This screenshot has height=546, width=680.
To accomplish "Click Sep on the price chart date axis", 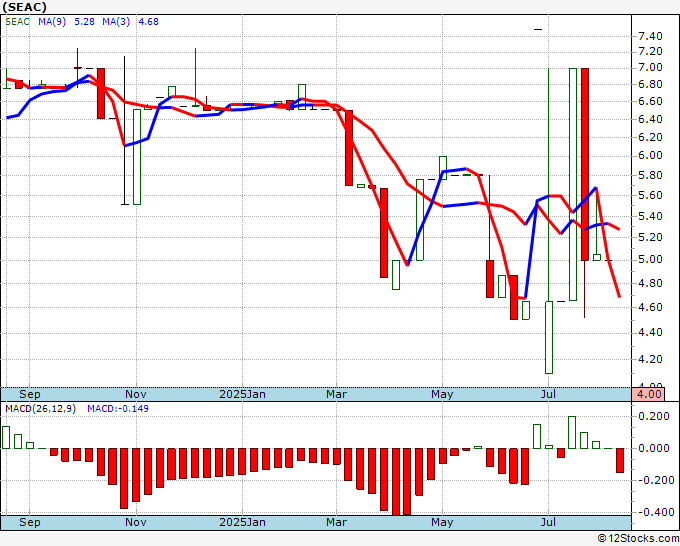I will click(29, 395).
